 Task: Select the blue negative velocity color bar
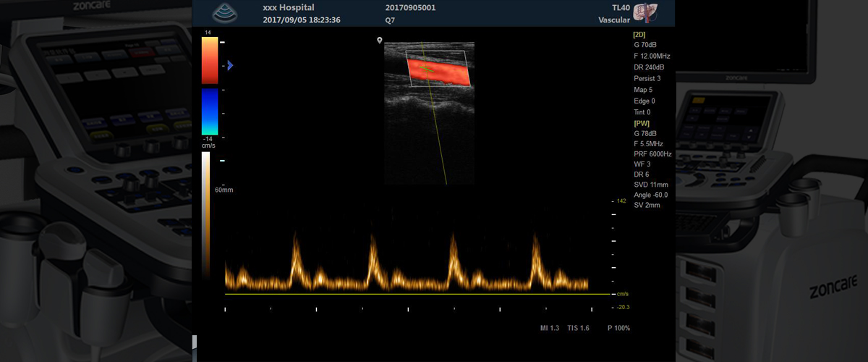(x=210, y=111)
